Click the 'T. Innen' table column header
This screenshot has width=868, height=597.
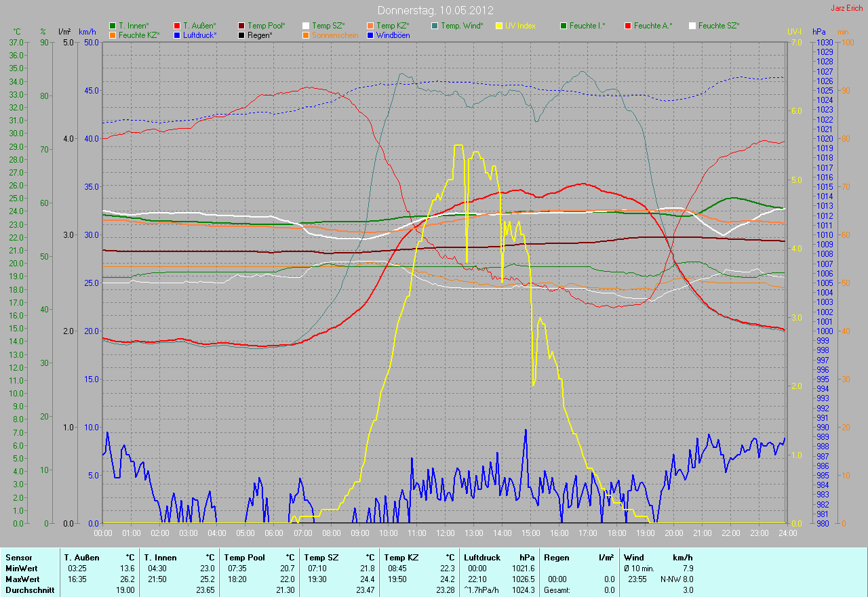tap(160, 558)
